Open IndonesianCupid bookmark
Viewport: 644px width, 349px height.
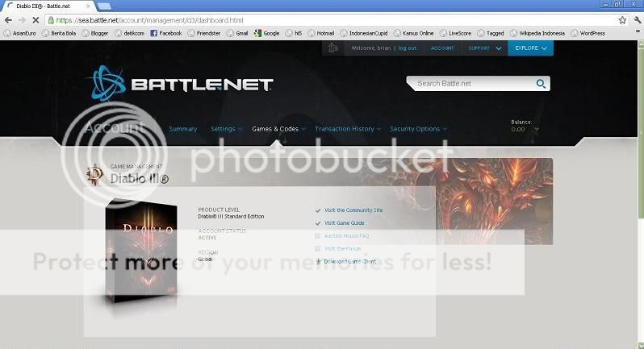[x=364, y=33]
